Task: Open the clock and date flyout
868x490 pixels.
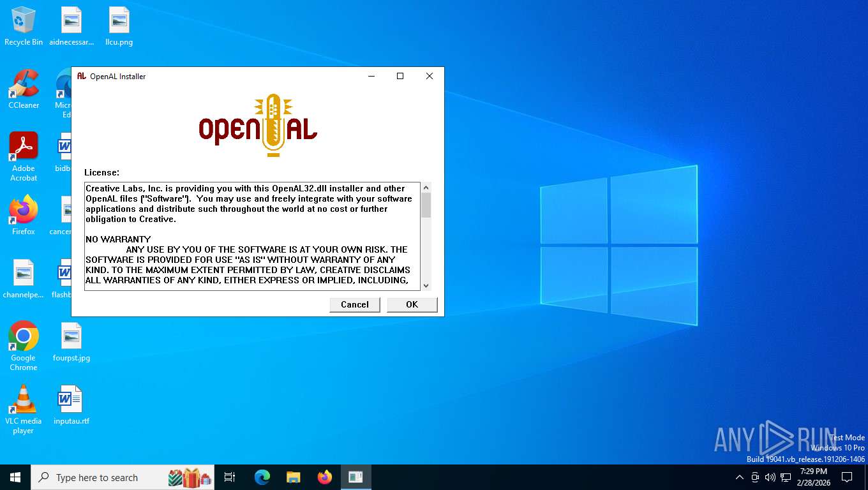Action: 814,477
